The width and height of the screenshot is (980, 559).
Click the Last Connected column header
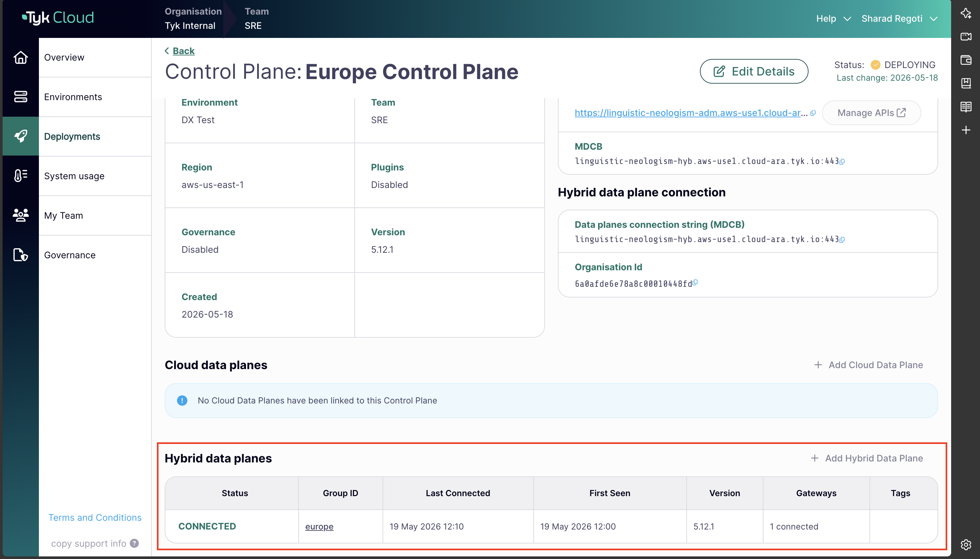coord(458,493)
